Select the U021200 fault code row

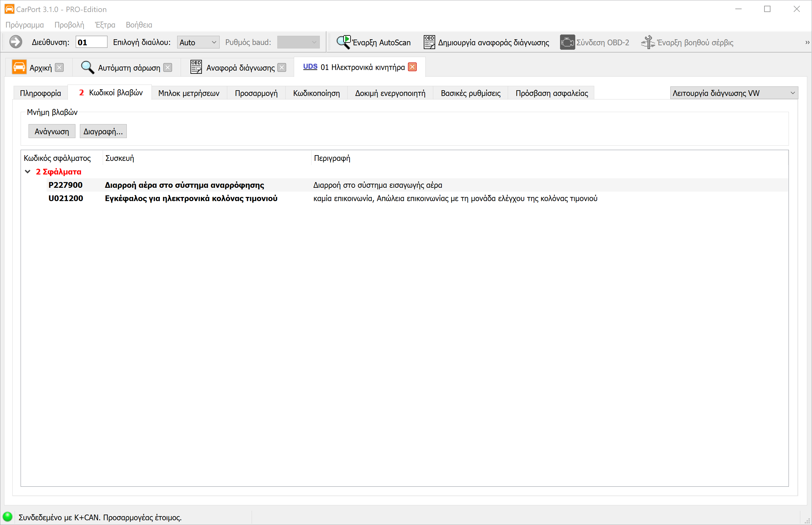(x=66, y=199)
